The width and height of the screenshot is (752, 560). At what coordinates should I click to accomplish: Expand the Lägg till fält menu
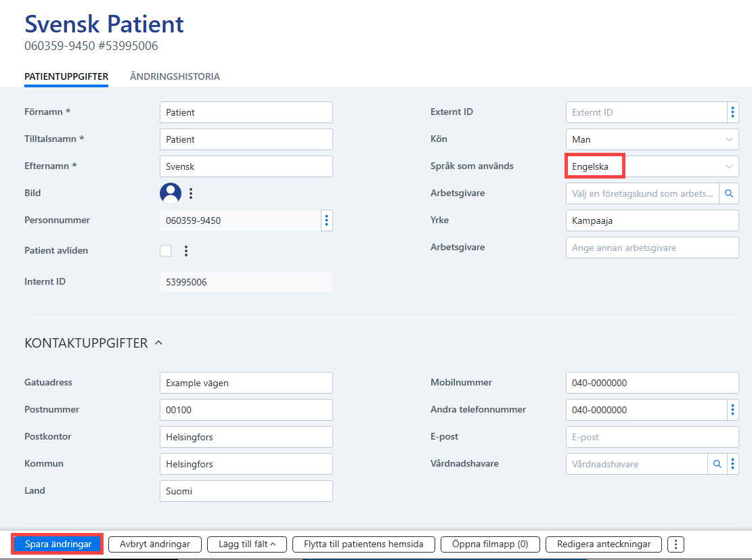(x=247, y=544)
